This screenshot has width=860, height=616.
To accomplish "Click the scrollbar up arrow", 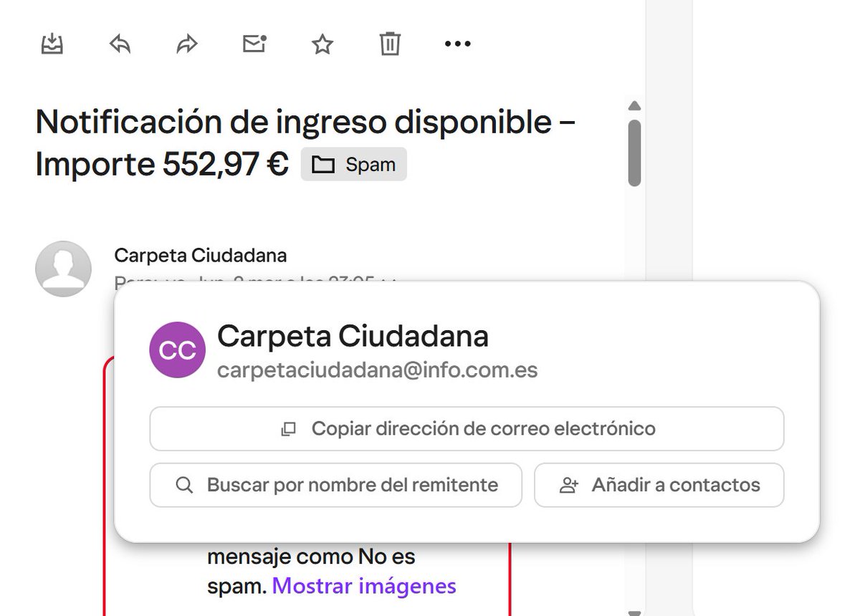I will (634, 107).
